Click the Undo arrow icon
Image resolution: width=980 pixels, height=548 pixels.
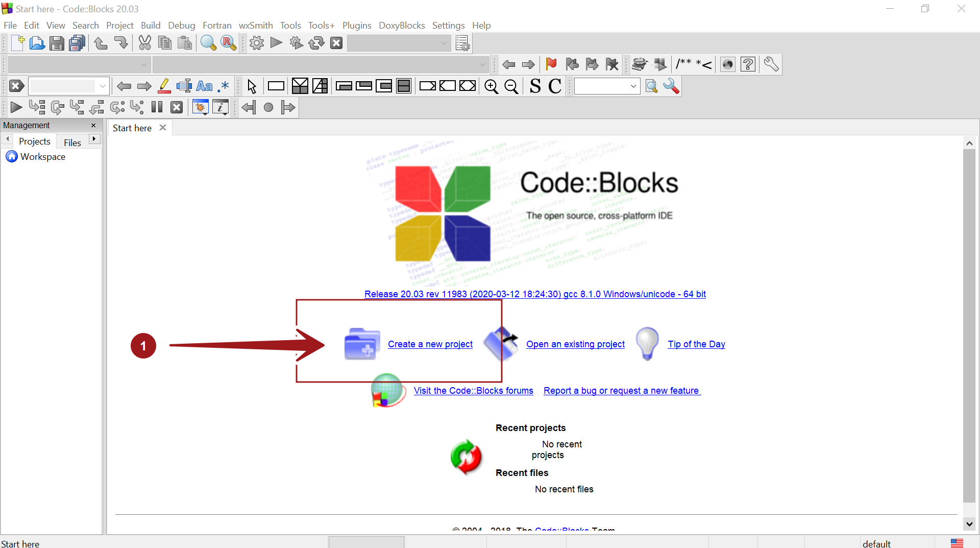pos(101,43)
